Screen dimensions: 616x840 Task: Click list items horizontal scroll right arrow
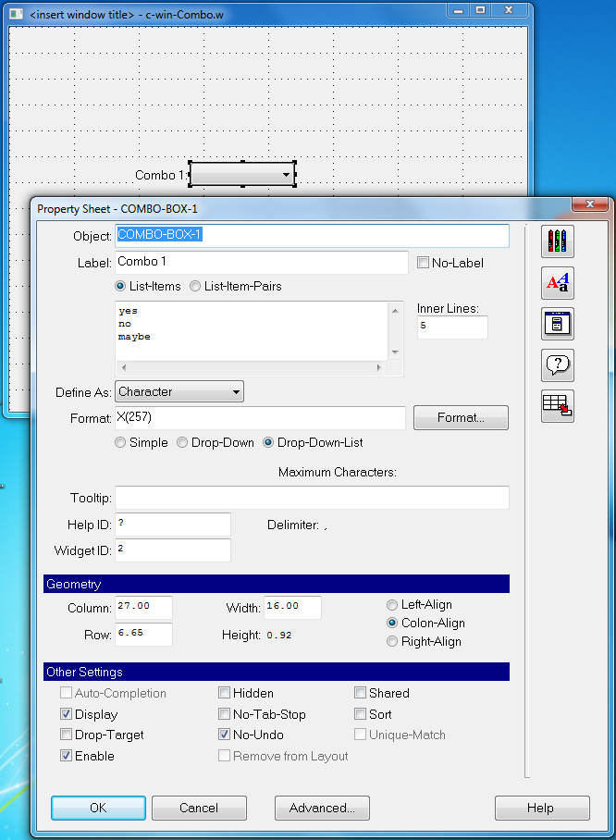[x=379, y=367]
